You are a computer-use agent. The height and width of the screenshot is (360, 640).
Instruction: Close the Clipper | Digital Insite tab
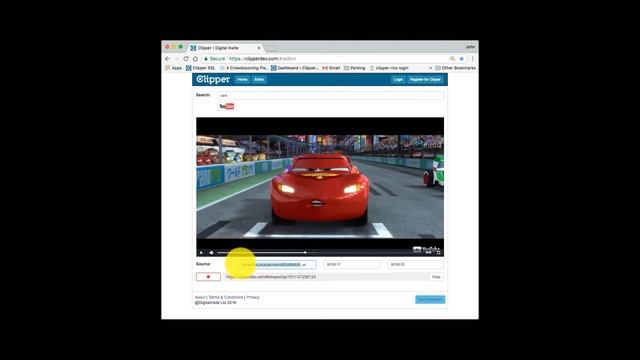[259, 48]
